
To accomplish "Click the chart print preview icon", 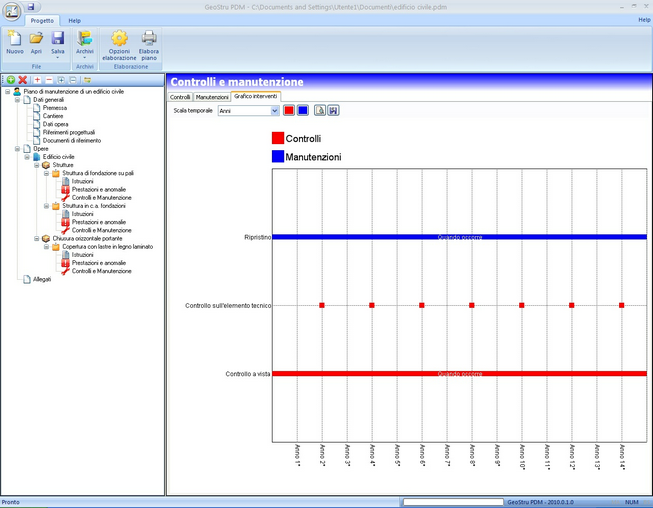I will (x=319, y=110).
